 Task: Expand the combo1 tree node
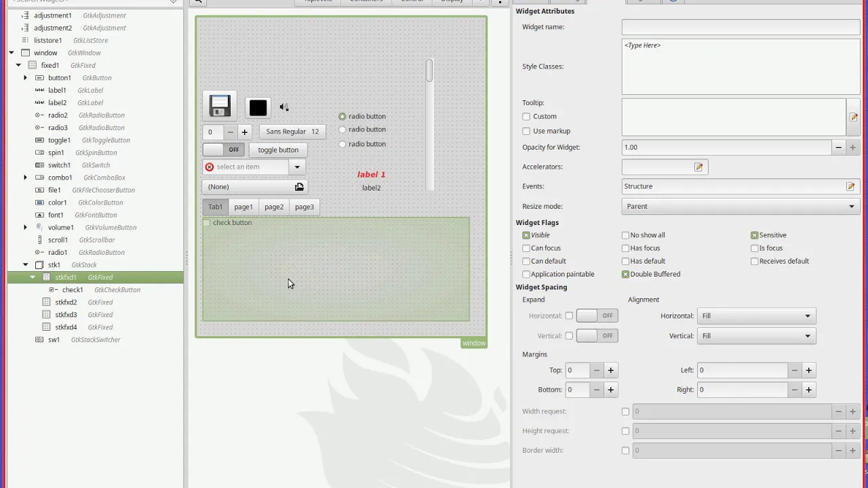[x=25, y=178]
